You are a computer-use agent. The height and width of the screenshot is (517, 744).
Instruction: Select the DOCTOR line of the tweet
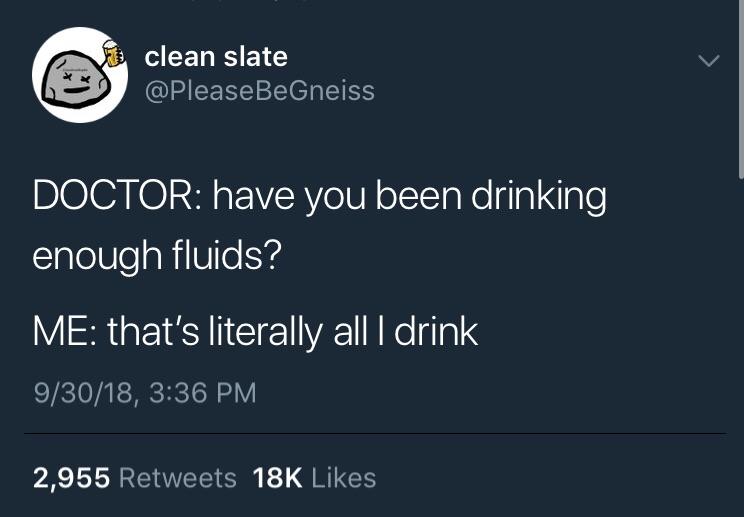point(319,197)
